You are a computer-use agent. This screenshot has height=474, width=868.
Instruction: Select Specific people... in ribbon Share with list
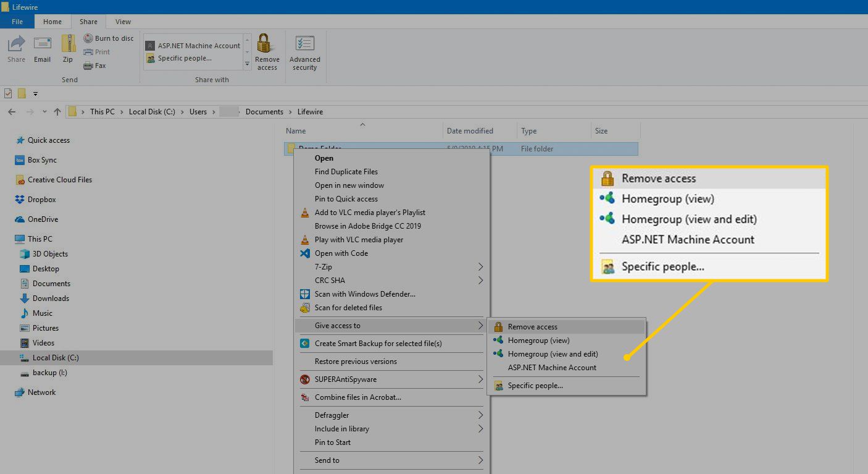(x=179, y=59)
